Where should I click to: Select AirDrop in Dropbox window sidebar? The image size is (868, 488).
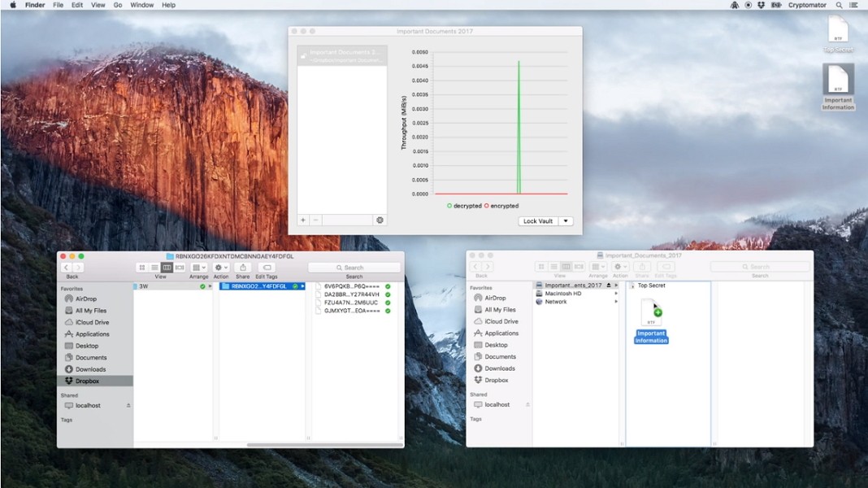click(85, 298)
